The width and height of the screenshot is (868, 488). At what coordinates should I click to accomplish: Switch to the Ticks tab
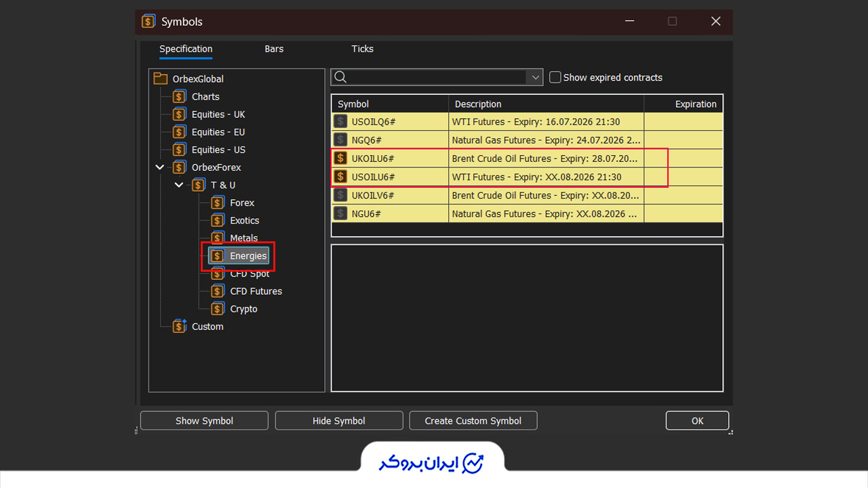point(362,49)
